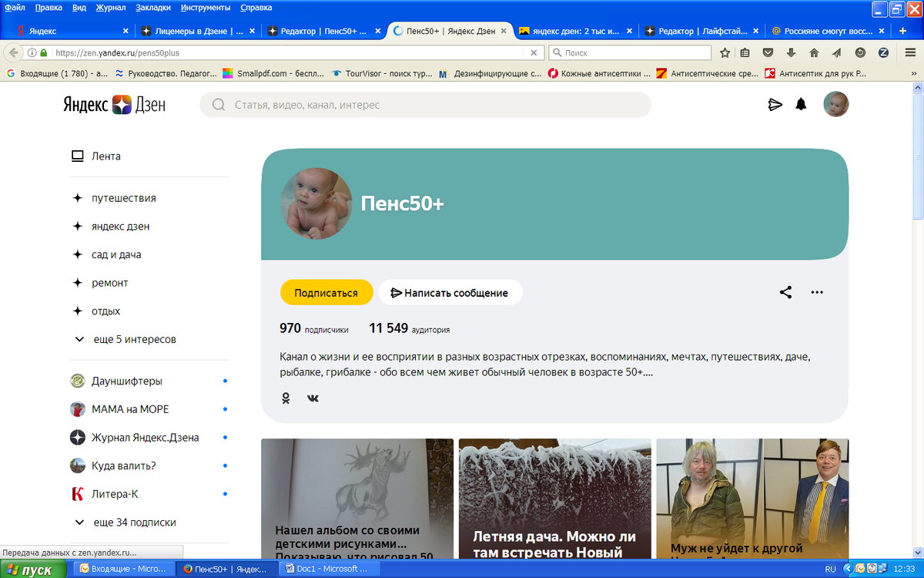The image size is (924, 578).
Task: Click the "Написать сообщение" button
Action: (450, 292)
